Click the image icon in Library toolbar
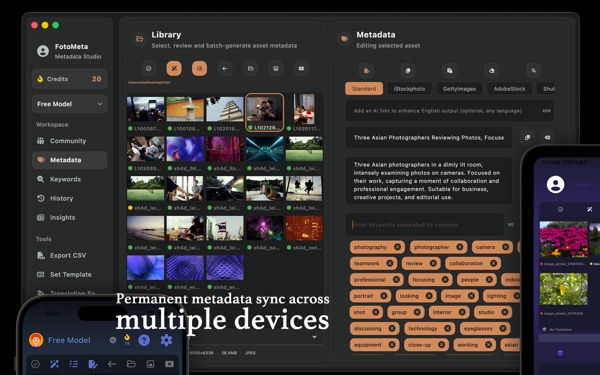 (276, 68)
